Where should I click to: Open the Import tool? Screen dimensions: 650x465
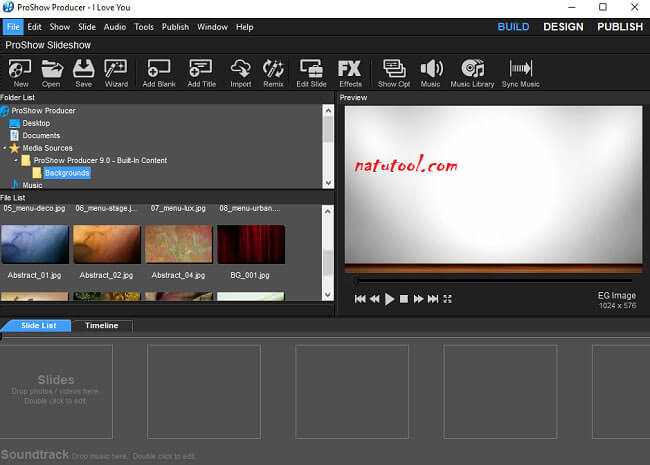tap(241, 73)
